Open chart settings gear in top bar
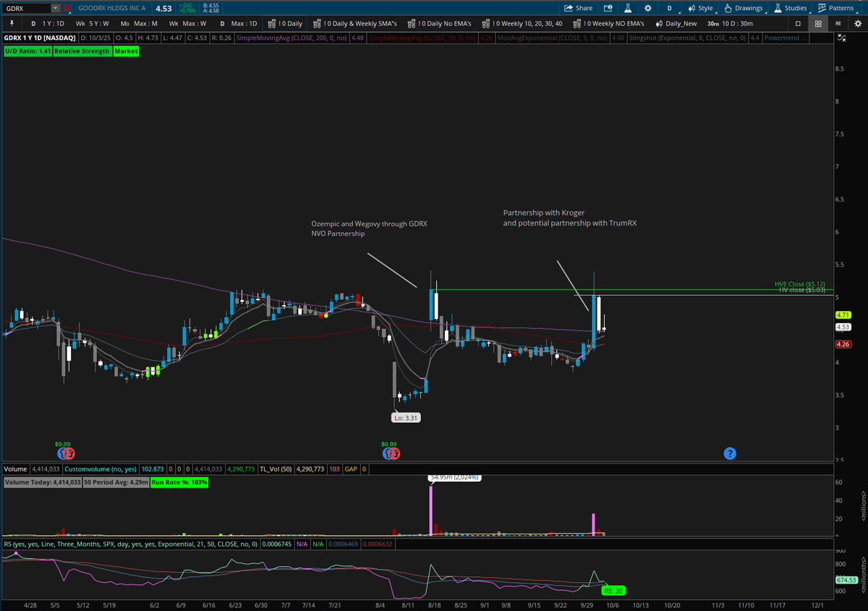Image resolution: width=868 pixels, height=611 pixels. [647, 8]
